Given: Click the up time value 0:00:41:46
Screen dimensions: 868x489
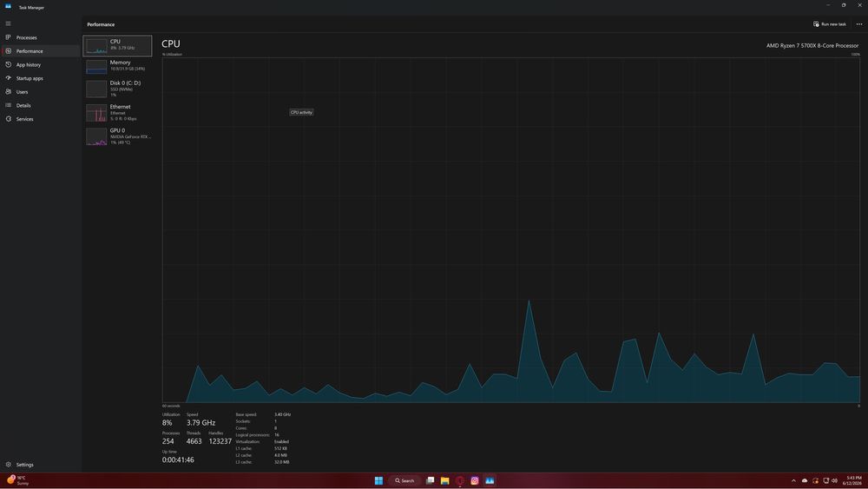Looking at the screenshot, I should point(178,459).
